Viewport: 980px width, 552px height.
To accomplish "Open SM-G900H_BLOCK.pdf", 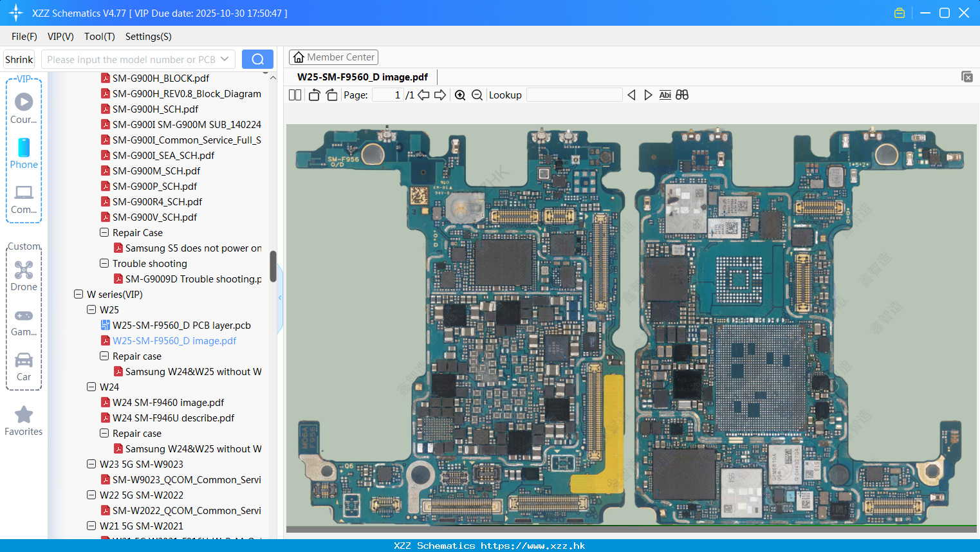I will click(161, 78).
